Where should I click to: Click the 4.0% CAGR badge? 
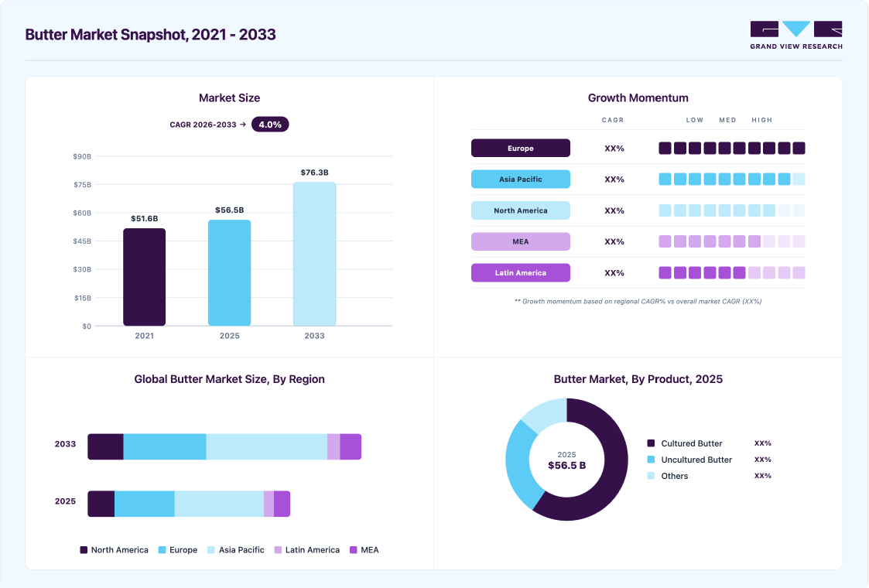point(270,125)
